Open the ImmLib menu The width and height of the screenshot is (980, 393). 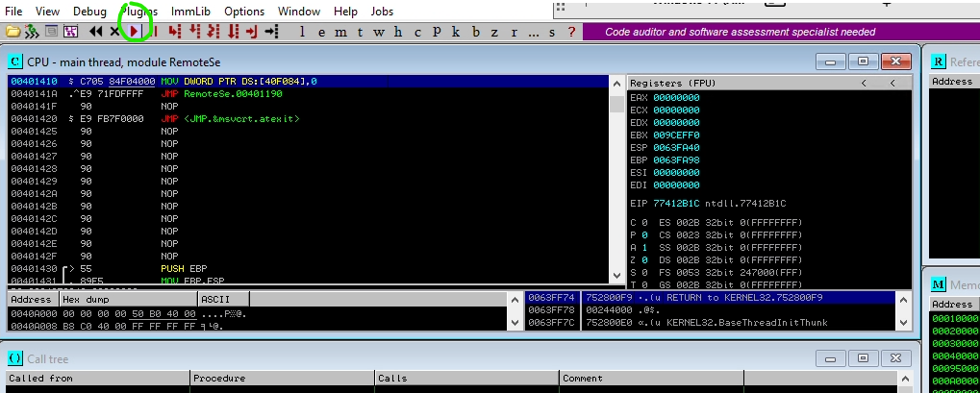(190, 12)
